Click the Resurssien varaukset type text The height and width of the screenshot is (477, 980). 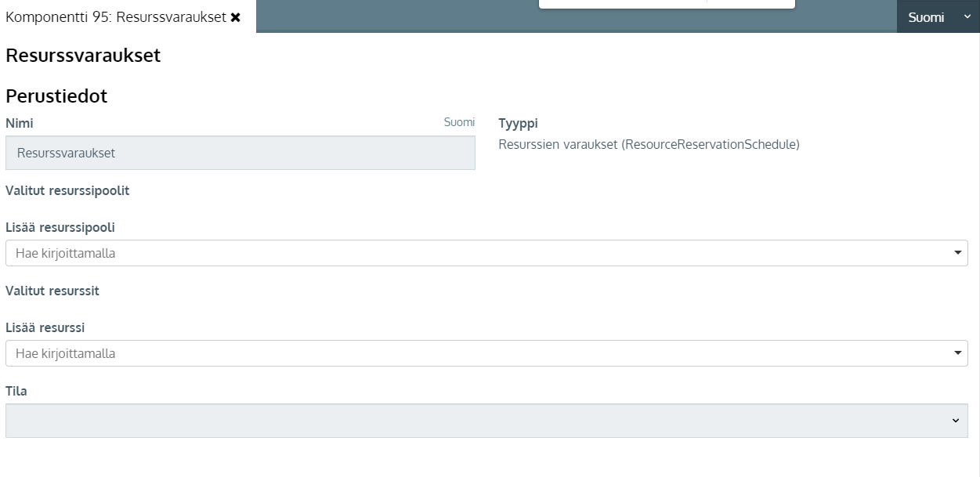[x=649, y=144]
